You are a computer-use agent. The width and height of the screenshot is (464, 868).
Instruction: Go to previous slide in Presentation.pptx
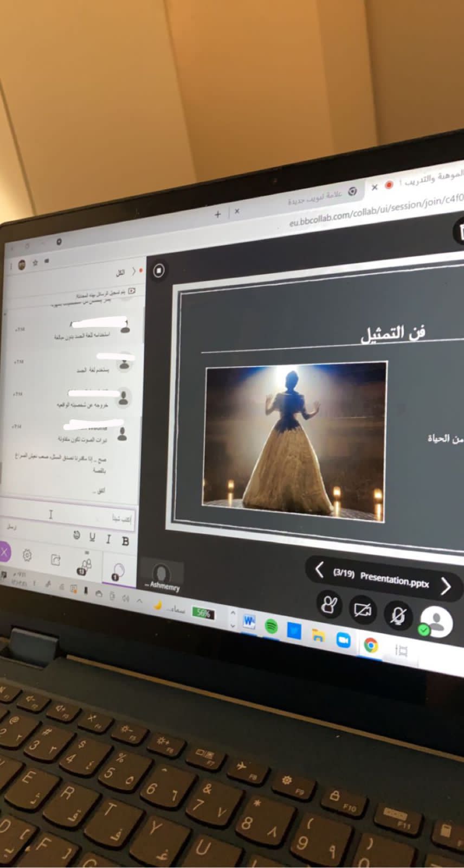coord(319,570)
